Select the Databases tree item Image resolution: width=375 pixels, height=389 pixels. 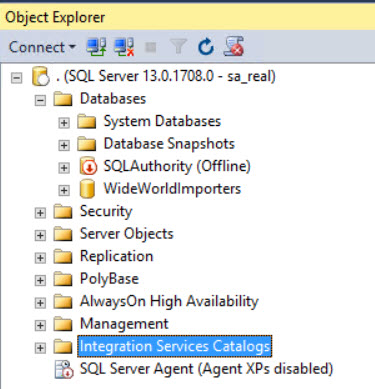coord(113,99)
